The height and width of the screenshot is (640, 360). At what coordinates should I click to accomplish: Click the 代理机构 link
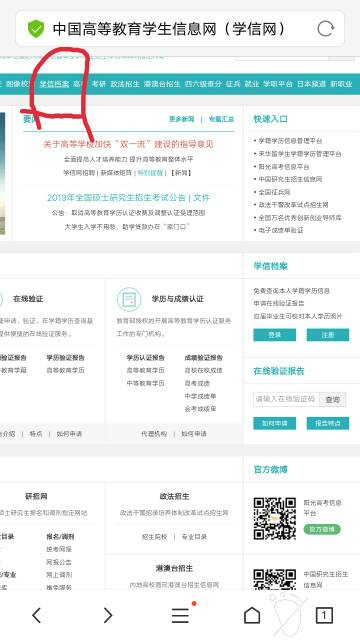154,434
